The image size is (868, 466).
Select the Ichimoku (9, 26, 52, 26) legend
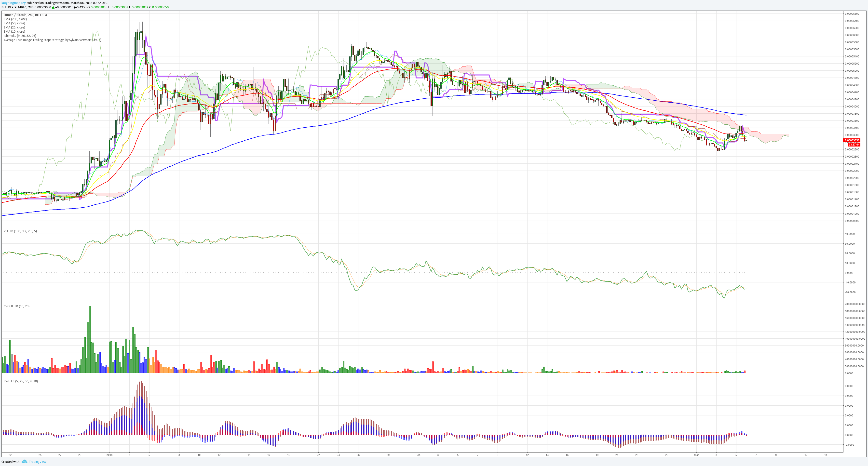coord(20,36)
